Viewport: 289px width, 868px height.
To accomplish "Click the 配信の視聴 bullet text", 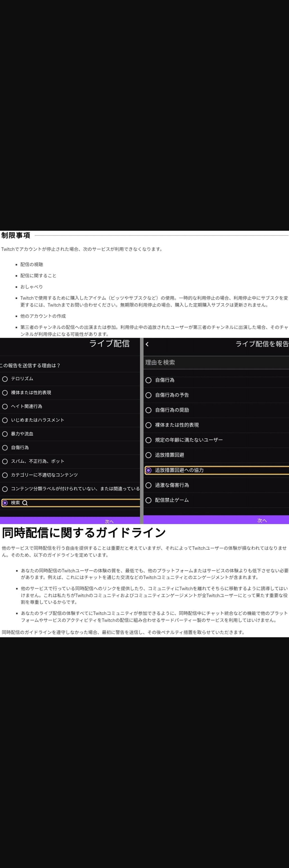I will [32, 265].
